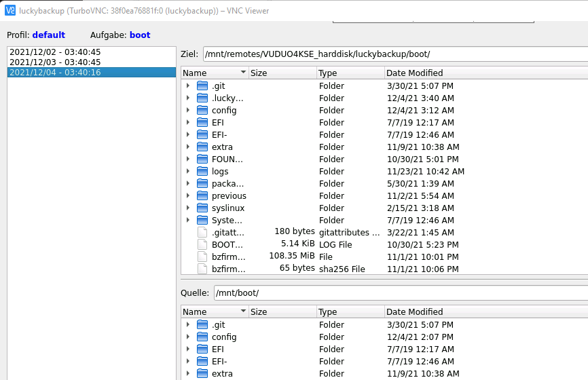Sort Ziel list by Size column

tap(282, 73)
